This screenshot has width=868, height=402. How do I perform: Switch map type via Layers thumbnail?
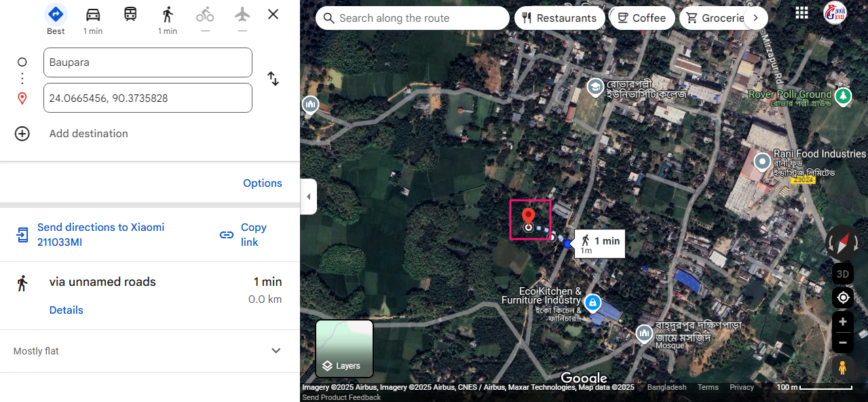[344, 349]
